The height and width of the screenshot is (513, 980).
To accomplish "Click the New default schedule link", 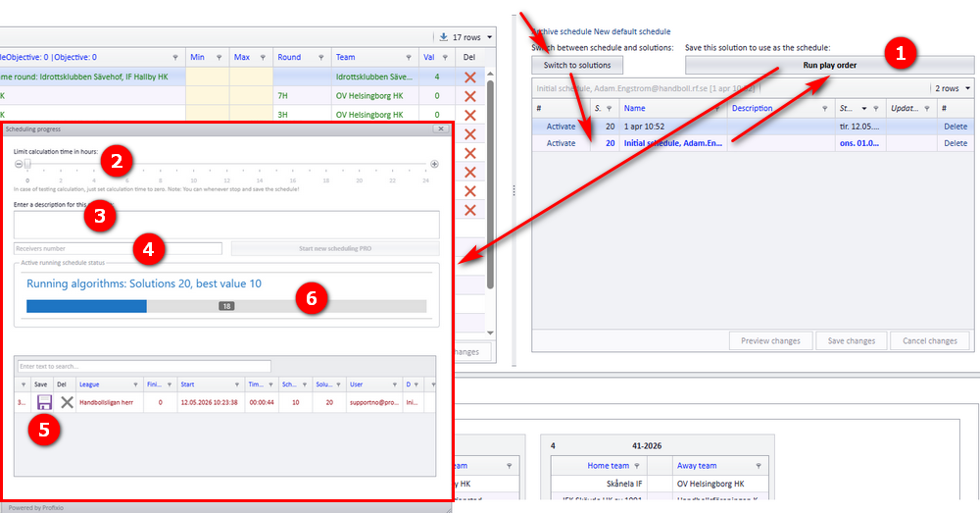I will click(632, 31).
